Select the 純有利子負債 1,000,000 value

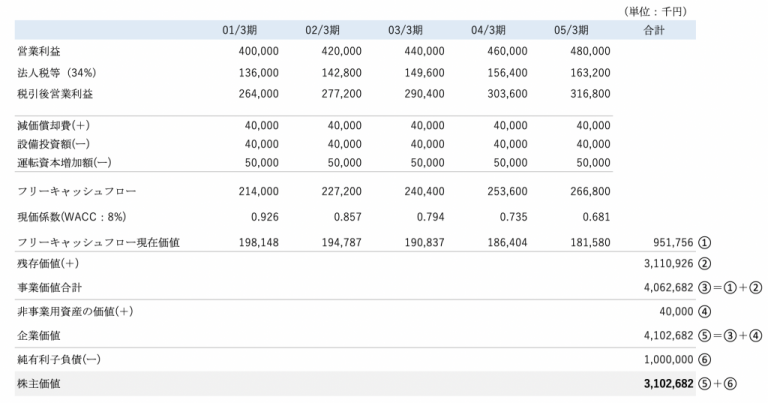(669, 359)
